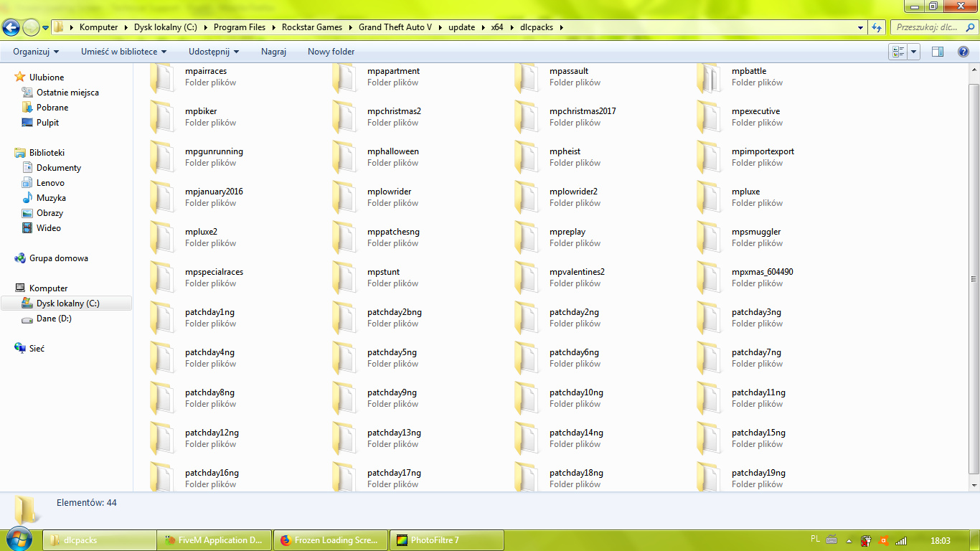Select Dane (D:) drive in sidebar
The width and height of the screenshot is (980, 551).
(x=54, y=319)
